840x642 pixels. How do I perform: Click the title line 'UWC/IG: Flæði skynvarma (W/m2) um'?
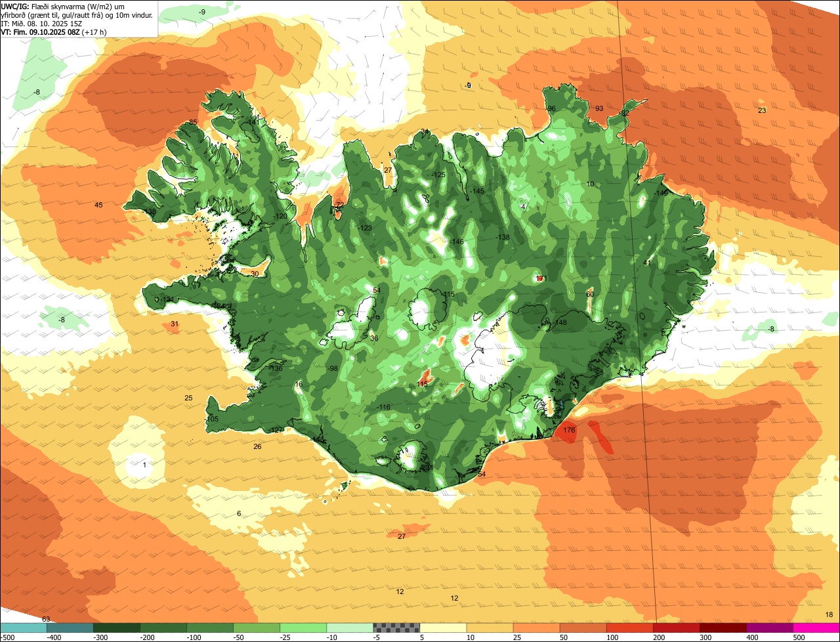(x=62, y=6)
